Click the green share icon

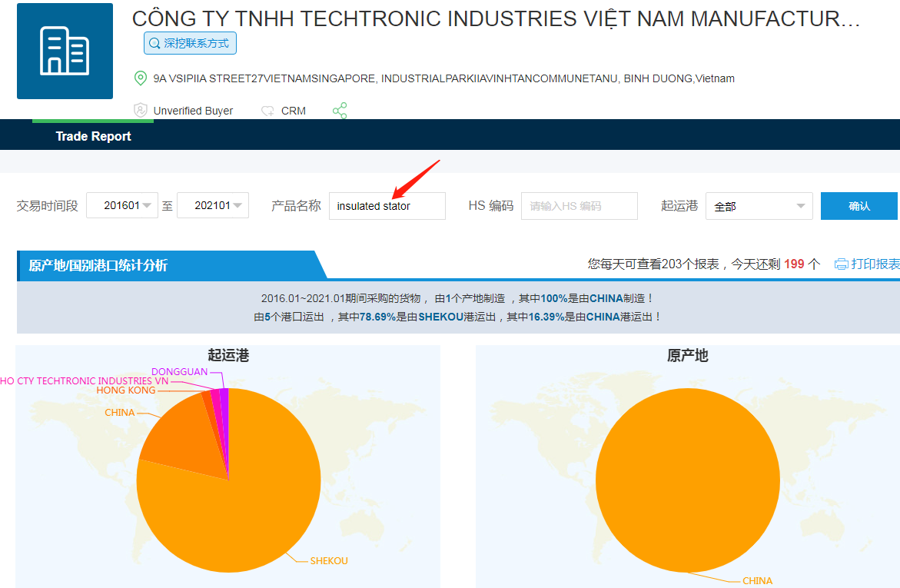click(x=340, y=110)
